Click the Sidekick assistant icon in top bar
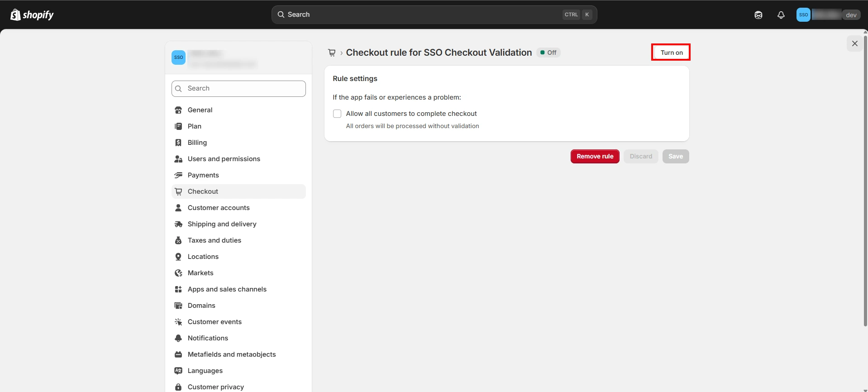The height and width of the screenshot is (392, 868). click(x=758, y=15)
